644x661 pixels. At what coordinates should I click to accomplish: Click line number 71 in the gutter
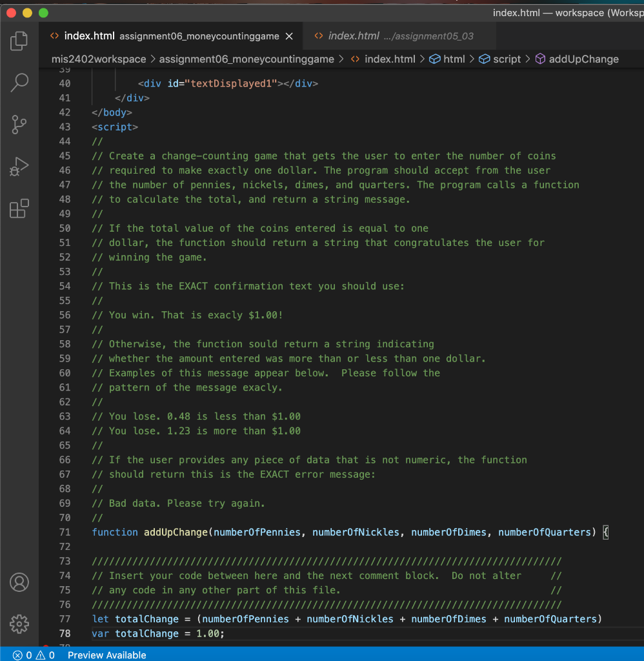click(x=65, y=532)
